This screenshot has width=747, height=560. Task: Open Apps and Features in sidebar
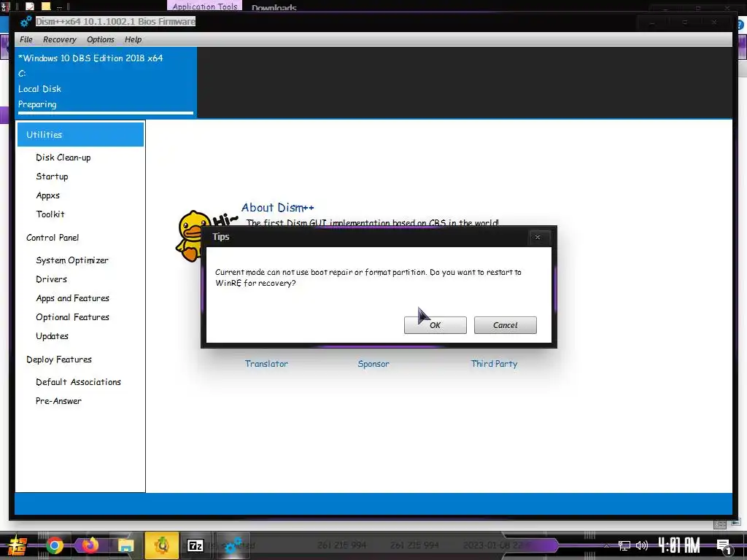pyautogui.click(x=72, y=298)
